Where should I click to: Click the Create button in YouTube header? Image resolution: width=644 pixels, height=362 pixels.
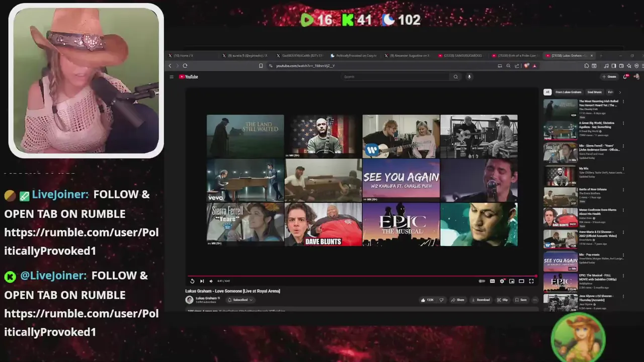tap(609, 77)
